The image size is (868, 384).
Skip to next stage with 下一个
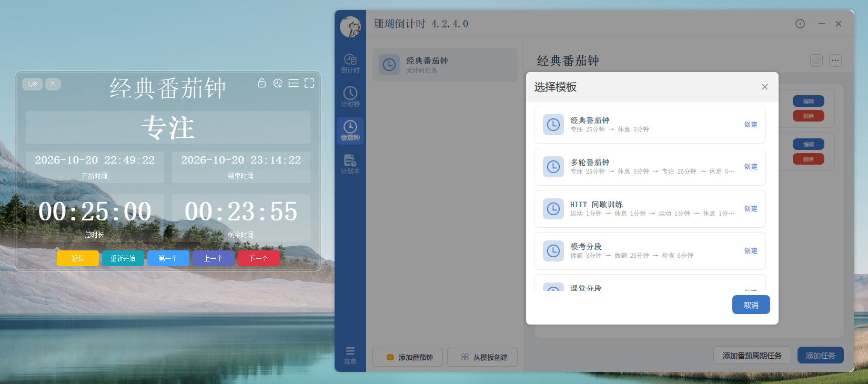point(259,258)
